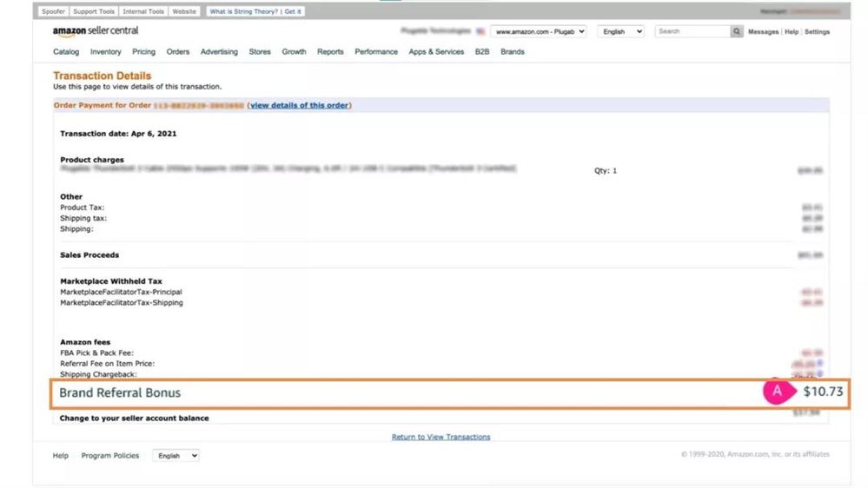Select the Product charges heading
The height and width of the screenshot is (488, 868).
(92, 160)
